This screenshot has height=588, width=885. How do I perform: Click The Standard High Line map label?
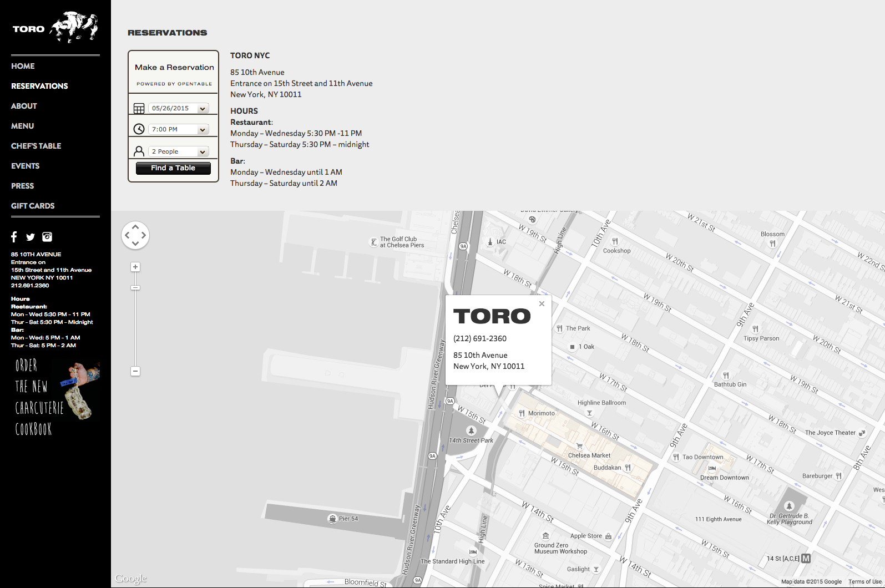pyautogui.click(x=452, y=561)
